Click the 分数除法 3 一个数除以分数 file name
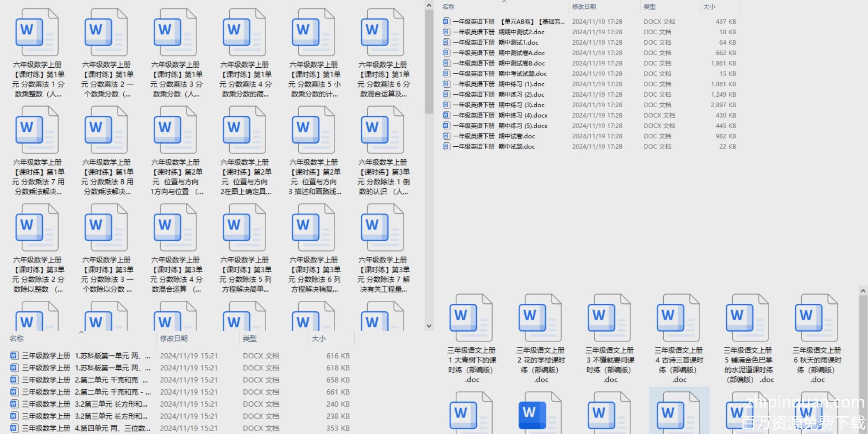868x434 pixels. [106, 275]
